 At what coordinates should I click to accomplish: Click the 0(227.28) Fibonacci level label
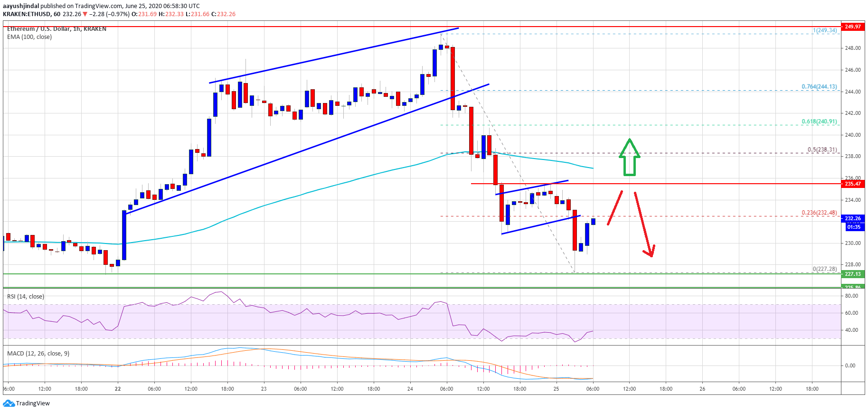tap(825, 269)
